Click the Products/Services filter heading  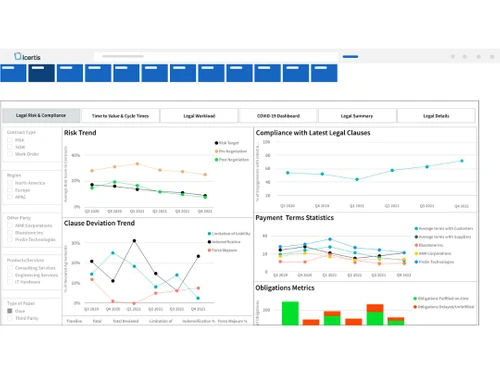click(25, 260)
